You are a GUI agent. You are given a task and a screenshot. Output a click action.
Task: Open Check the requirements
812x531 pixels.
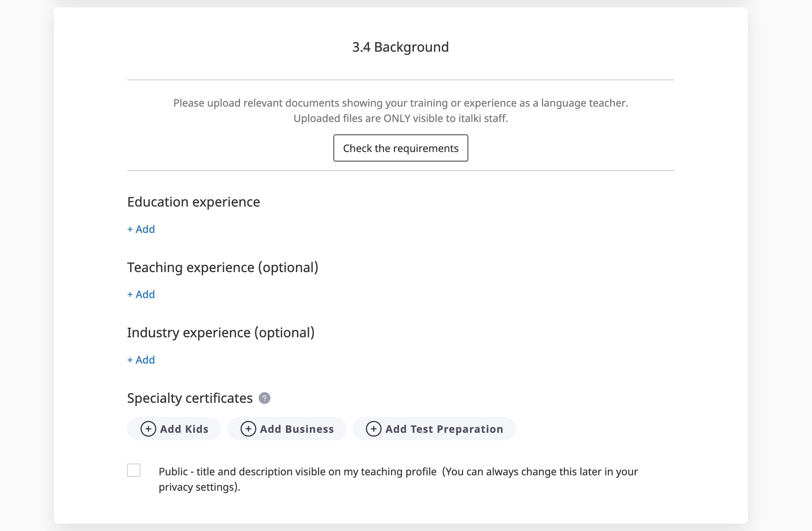pos(401,148)
